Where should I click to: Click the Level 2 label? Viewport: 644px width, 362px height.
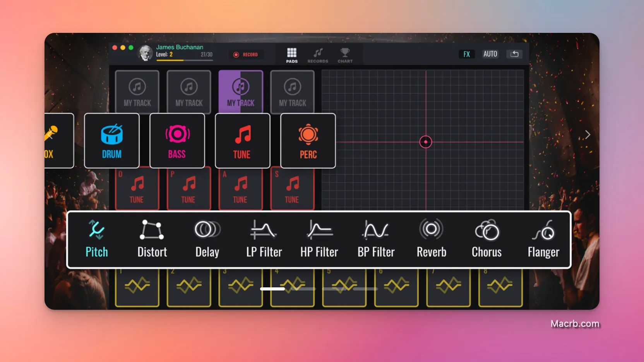coord(164,55)
